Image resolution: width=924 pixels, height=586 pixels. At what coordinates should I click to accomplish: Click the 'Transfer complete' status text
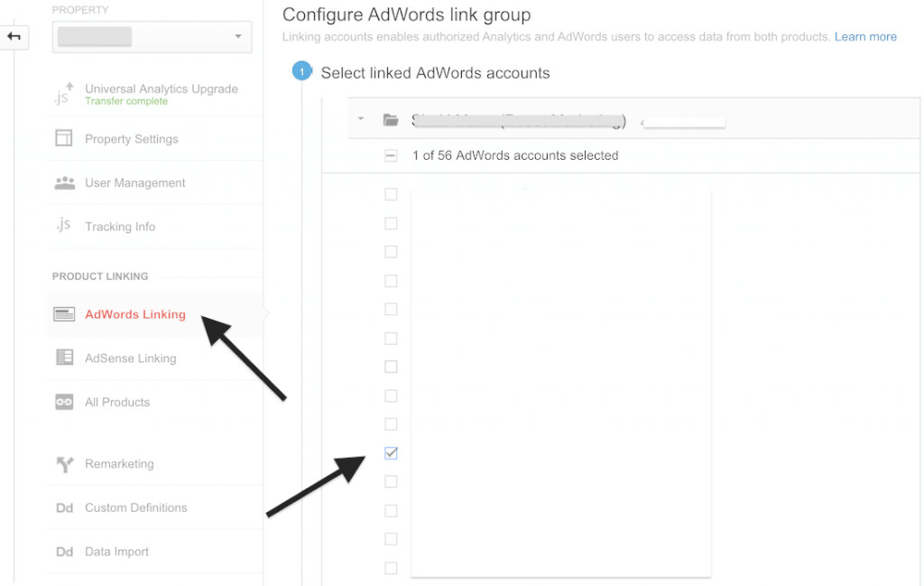pos(126,101)
